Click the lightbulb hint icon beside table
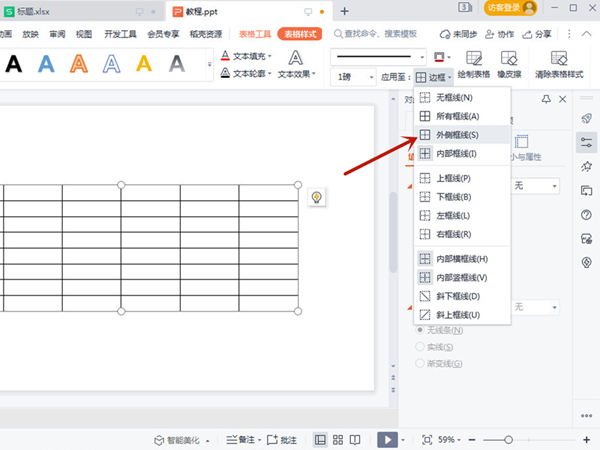The width and height of the screenshot is (600, 450). tap(316, 197)
